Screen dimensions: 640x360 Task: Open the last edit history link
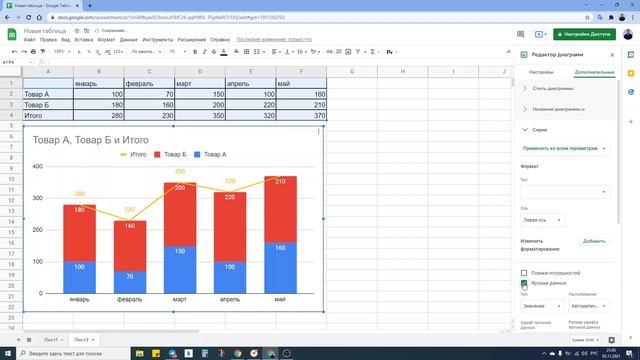point(274,40)
